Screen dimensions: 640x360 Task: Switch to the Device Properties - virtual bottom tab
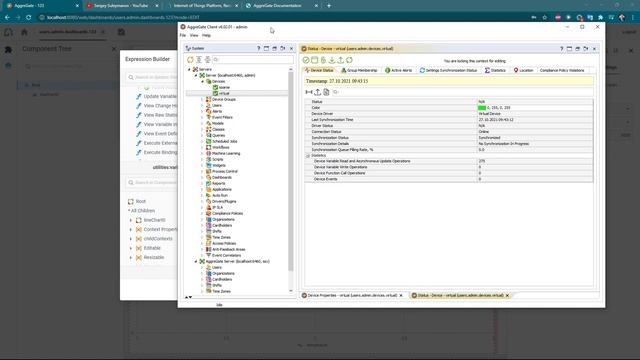pos(351,296)
